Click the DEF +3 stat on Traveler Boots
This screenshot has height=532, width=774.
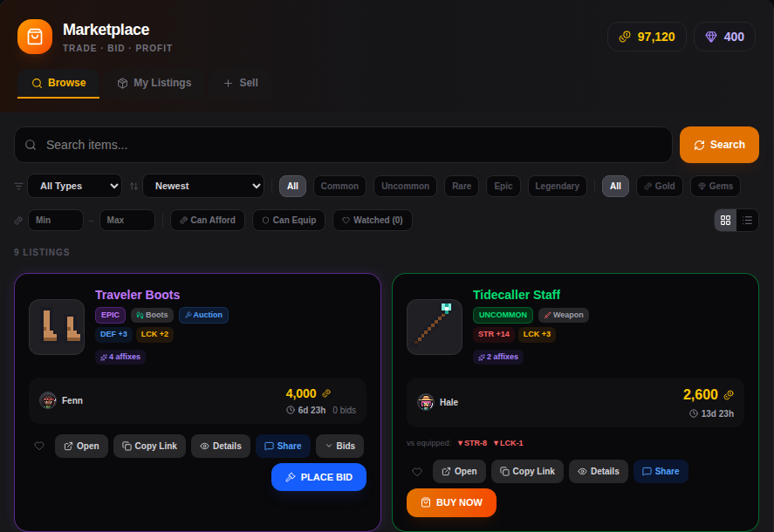pos(113,334)
